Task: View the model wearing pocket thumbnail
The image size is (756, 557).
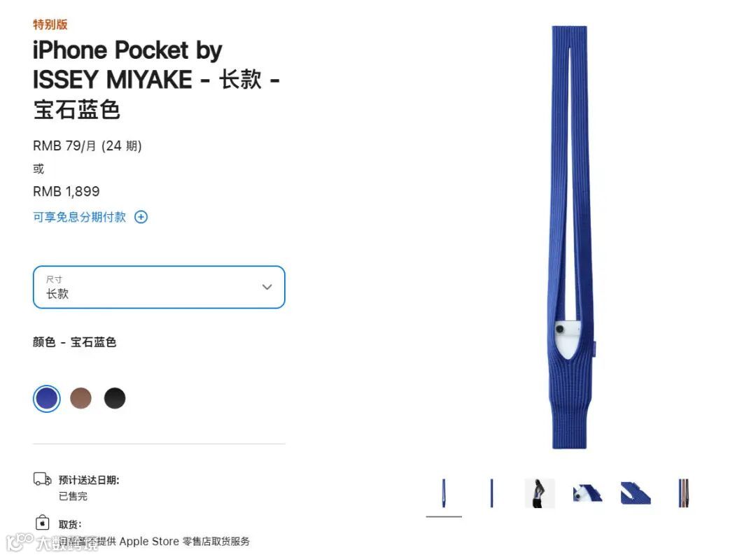Action: click(x=540, y=493)
